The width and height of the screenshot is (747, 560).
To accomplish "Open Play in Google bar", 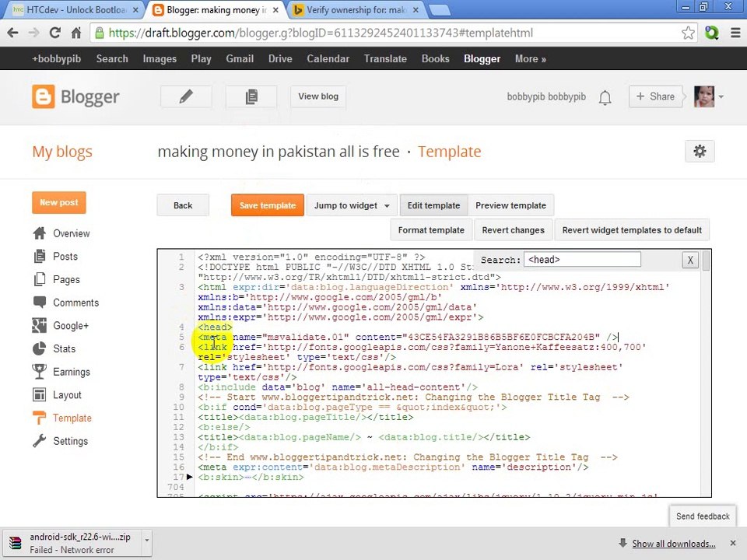I will pyautogui.click(x=201, y=58).
